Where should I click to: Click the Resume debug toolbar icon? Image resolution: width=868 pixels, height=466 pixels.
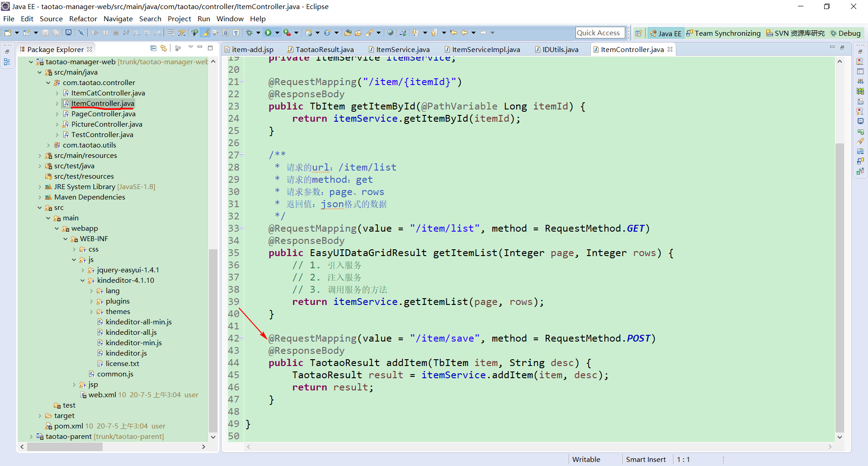click(x=95, y=33)
